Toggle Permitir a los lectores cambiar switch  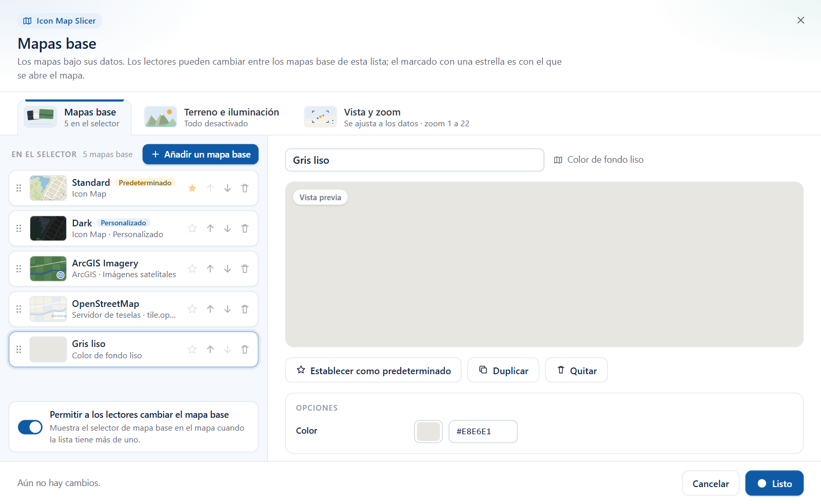[30, 427]
